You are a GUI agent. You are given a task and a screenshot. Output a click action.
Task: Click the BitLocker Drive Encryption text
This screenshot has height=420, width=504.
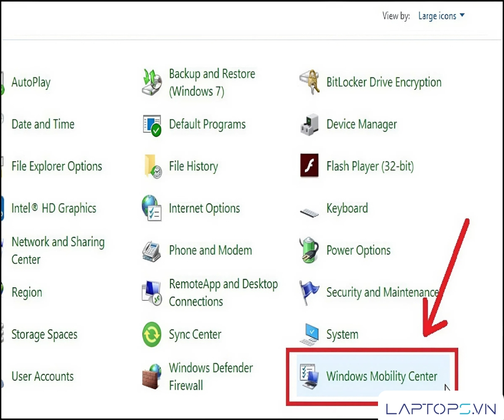tap(384, 82)
